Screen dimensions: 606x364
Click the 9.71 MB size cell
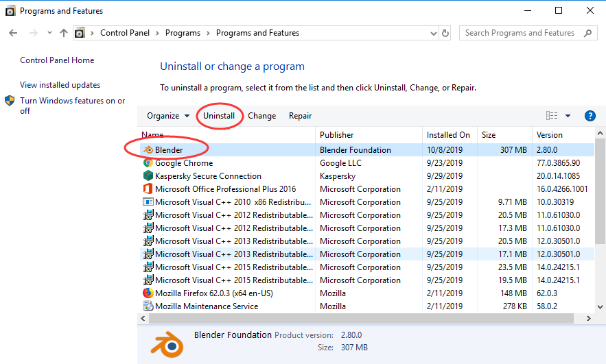[x=513, y=202]
